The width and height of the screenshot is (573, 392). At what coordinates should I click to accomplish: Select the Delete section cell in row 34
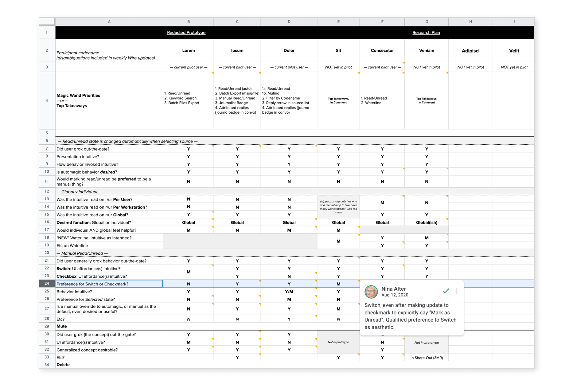[109, 365]
